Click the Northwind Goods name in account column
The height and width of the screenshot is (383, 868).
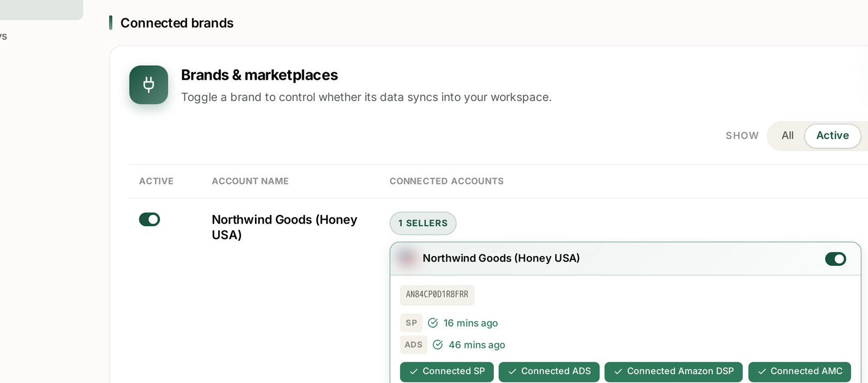coord(284,227)
